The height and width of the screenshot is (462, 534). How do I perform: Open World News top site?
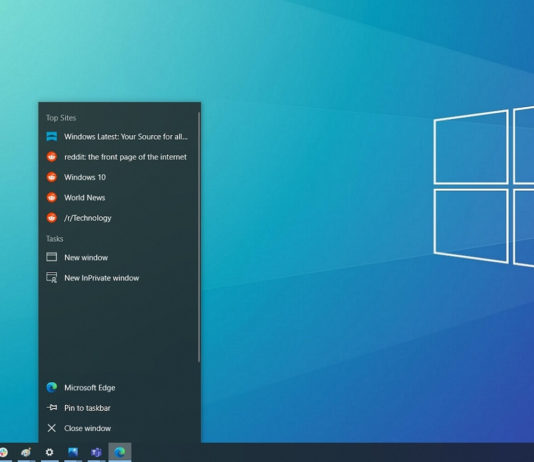coord(120,198)
